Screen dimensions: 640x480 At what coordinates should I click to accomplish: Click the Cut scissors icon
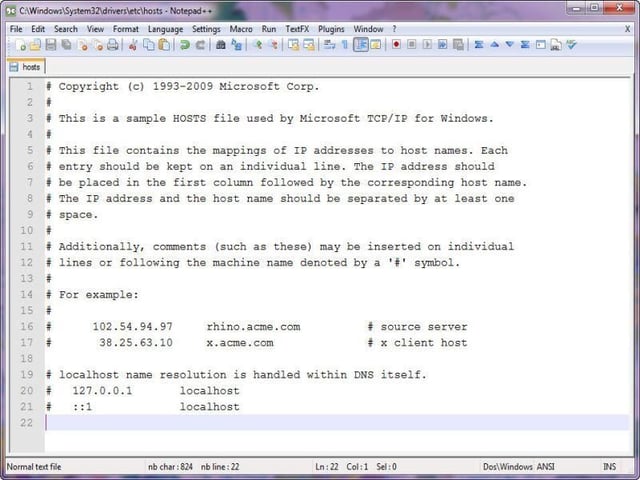click(133, 44)
